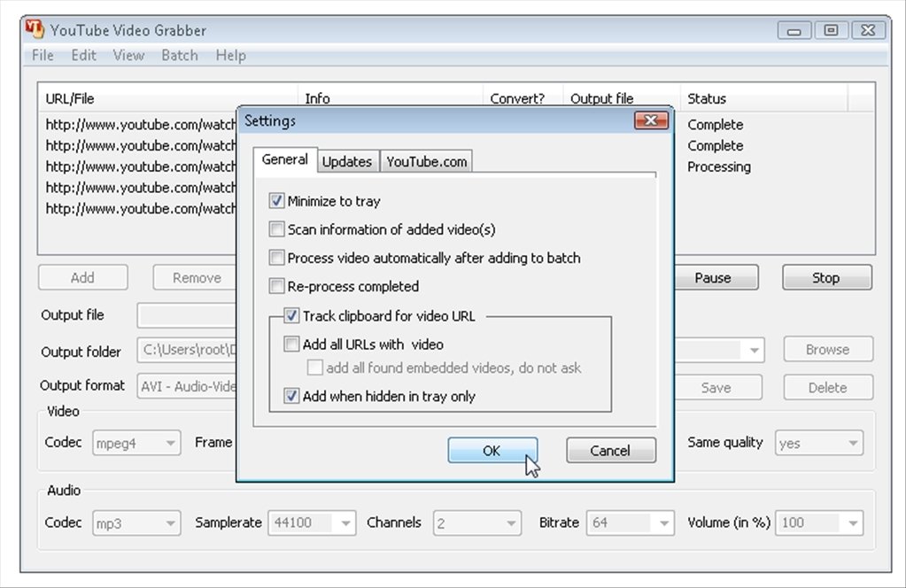Image resolution: width=906 pixels, height=588 pixels.
Task: Click the Output file column header
Action: point(622,98)
